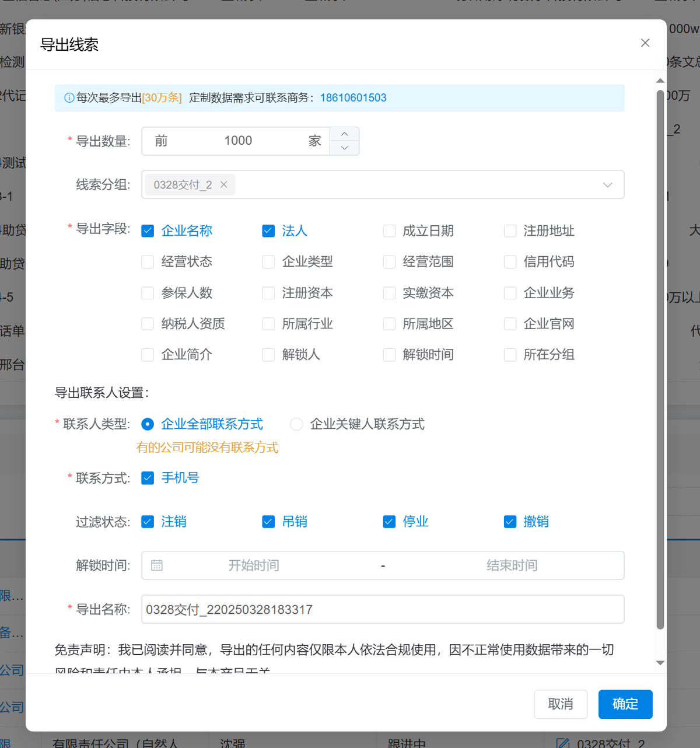Close the 导出线索 dialog with the X
This screenshot has width=700, height=748.
[645, 43]
